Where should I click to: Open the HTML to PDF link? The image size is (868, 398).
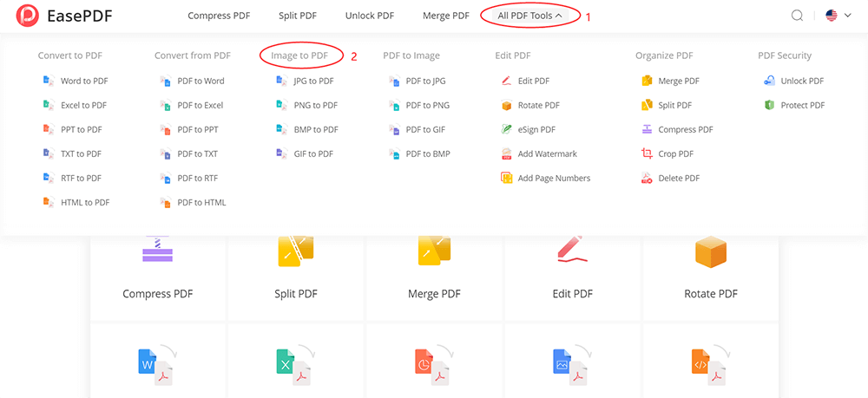coord(84,202)
